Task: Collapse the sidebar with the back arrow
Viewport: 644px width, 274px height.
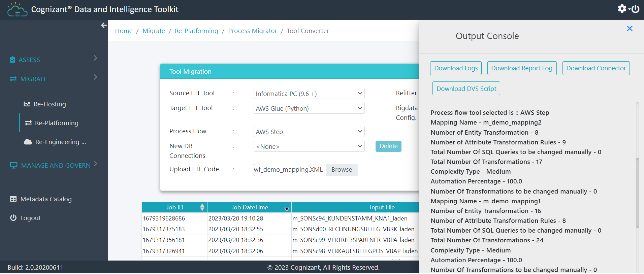Action: 104,25
